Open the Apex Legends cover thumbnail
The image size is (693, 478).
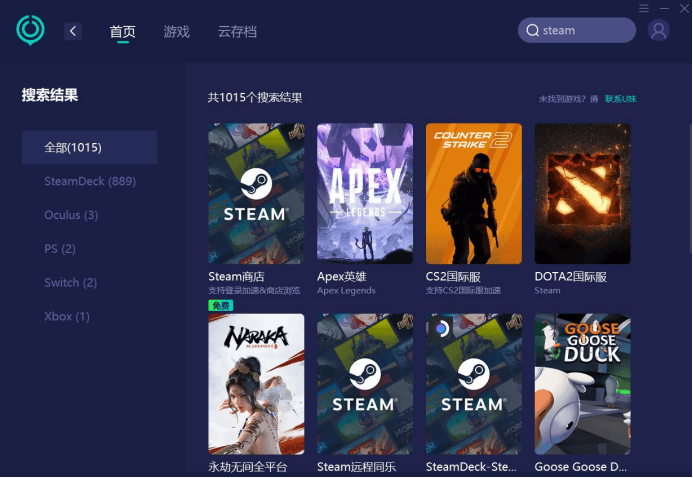(x=365, y=193)
